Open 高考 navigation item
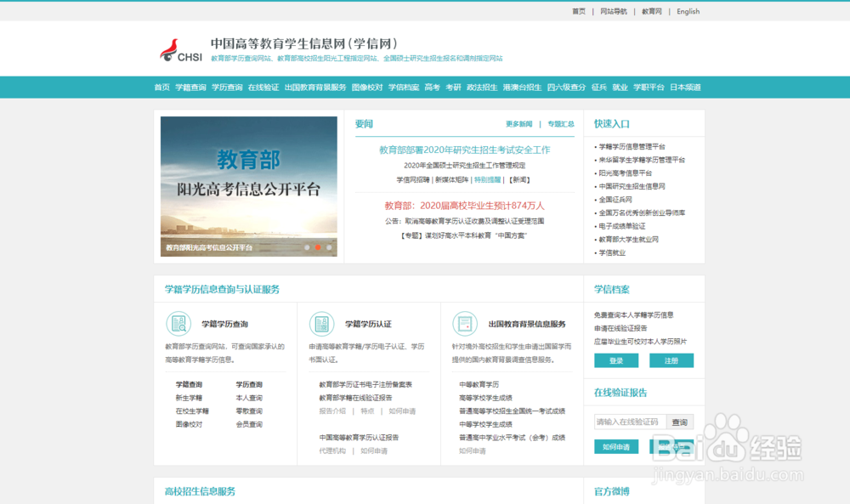The image size is (850, 504). pyautogui.click(x=432, y=88)
